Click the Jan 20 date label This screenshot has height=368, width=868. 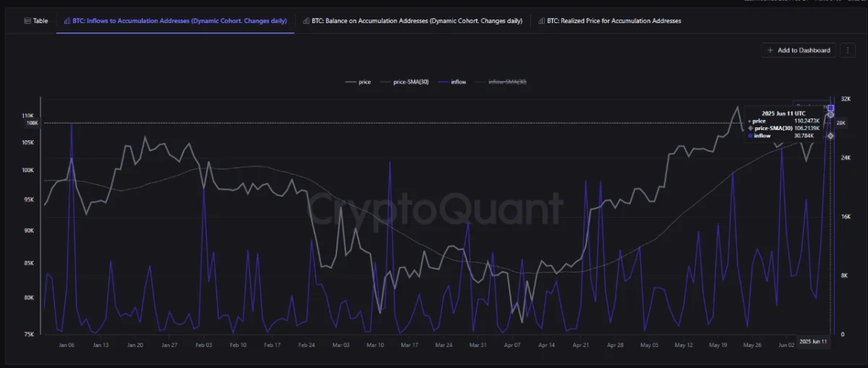tap(135, 346)
